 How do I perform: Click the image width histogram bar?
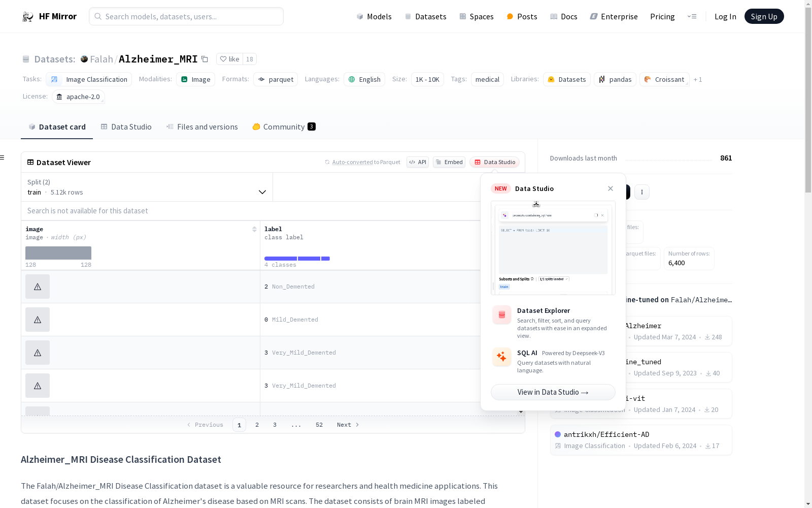click(58, 253)
